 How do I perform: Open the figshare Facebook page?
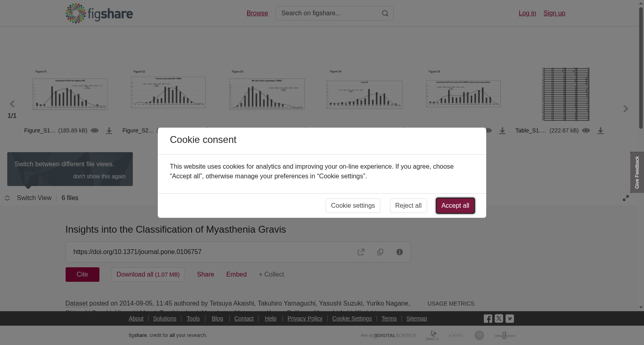tap(488, 319)
